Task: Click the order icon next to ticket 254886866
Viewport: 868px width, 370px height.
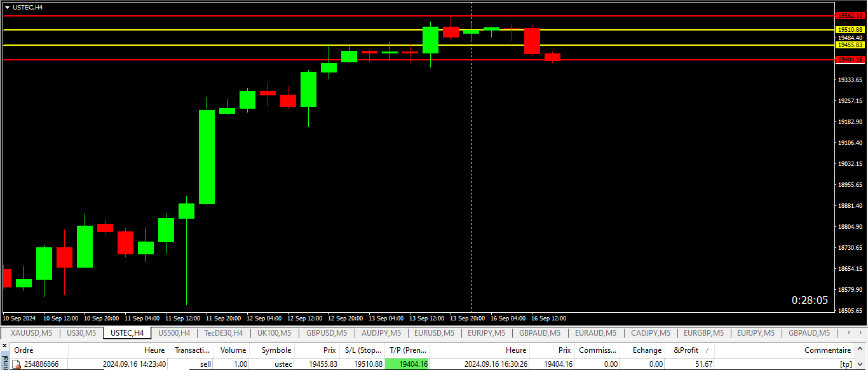Action: coord(17,364)
